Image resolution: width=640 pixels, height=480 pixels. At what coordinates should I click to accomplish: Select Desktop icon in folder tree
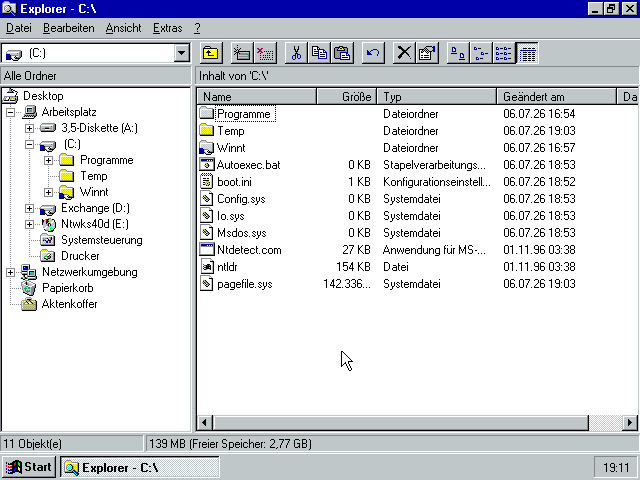coord(11,96)
